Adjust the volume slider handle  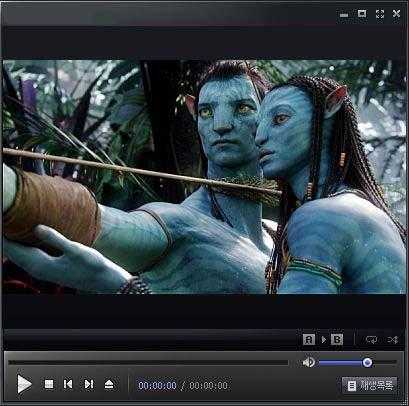point(367,362)
